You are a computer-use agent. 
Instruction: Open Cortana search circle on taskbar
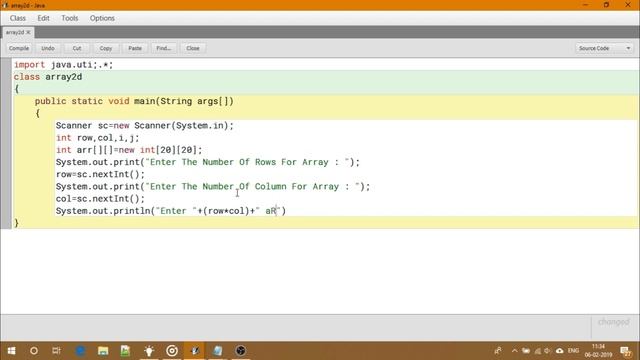click(x=34, y=351)
